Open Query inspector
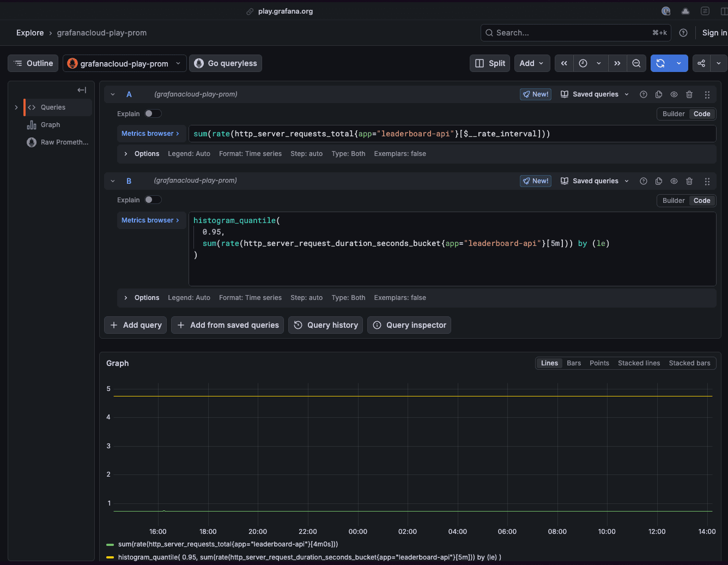This screenshot has height=565, width=728. pyautogui.click(x=409, y=325)
